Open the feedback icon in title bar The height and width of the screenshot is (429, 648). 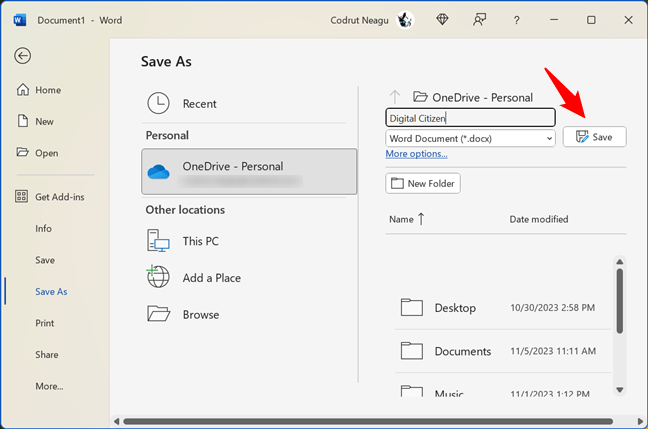[x=480, y=20]
